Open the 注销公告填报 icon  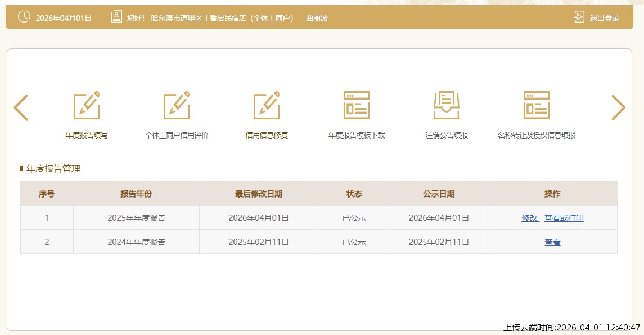point(447,105)
